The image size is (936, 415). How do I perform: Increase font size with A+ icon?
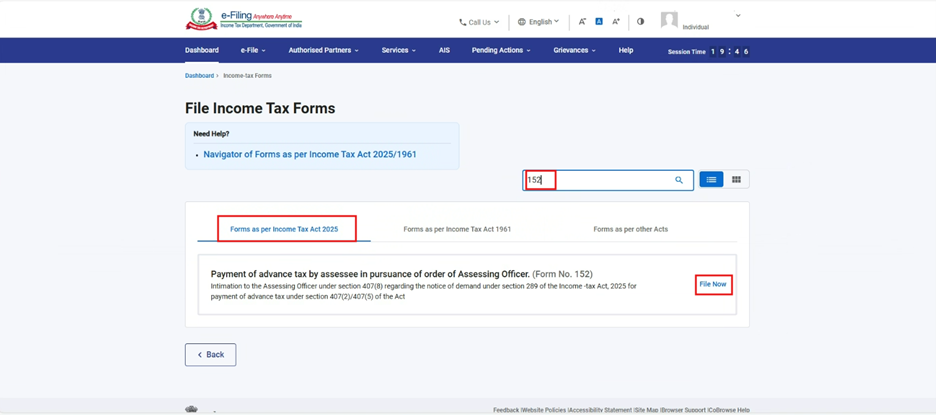(616, 21)
